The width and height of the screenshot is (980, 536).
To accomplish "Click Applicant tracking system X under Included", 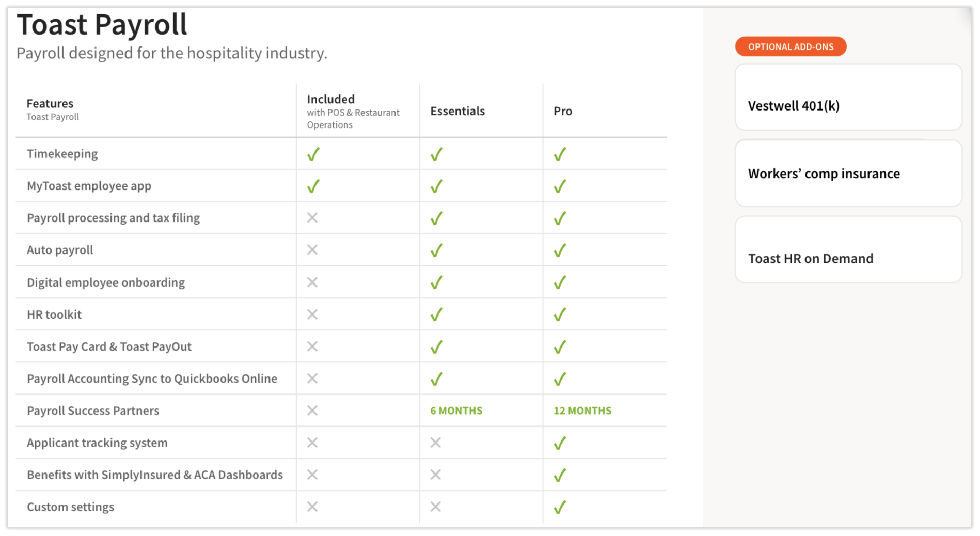I will point(312,443).
